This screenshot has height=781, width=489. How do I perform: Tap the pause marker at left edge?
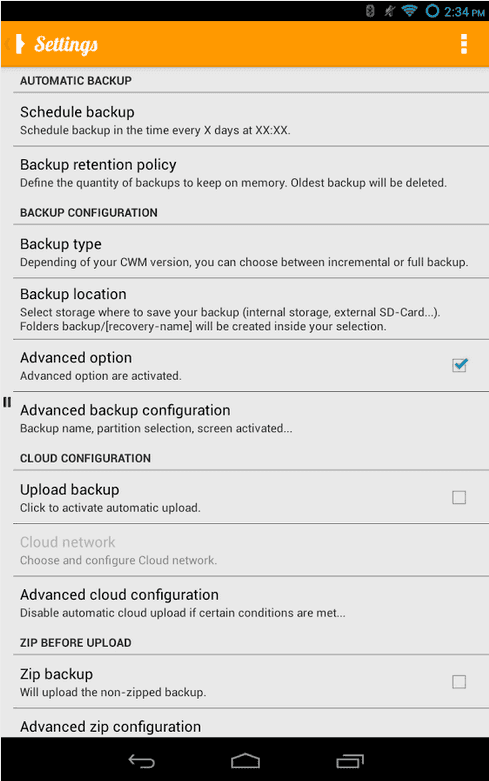pos(7,402)
